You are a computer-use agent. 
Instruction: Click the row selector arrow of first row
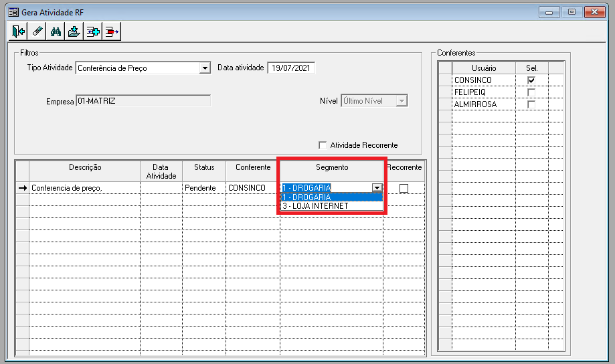(22, 188)
